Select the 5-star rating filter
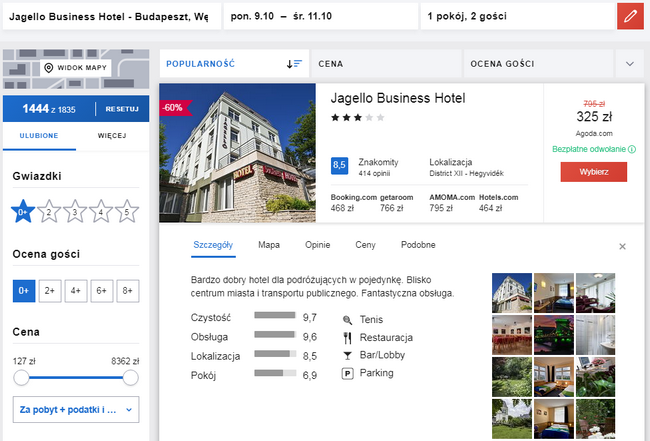650x441 pixels. click(x=126, y=211)
